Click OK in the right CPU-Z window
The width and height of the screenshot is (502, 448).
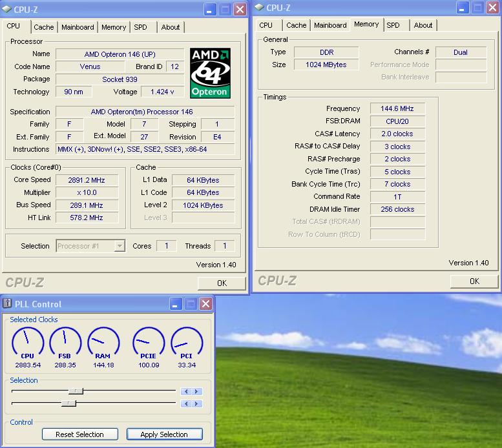474,281
